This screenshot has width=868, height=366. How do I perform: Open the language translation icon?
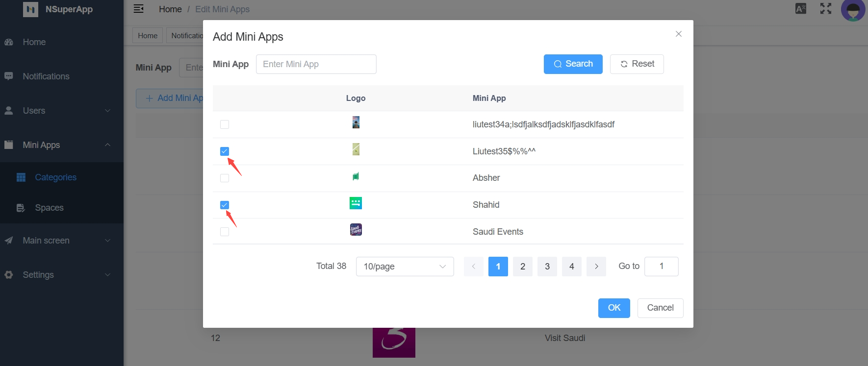pos(801,9)
